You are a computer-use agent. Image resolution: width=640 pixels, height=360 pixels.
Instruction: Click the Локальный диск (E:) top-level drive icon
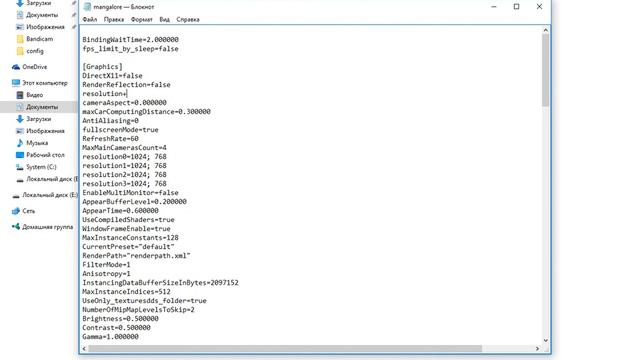pos(16,196)
